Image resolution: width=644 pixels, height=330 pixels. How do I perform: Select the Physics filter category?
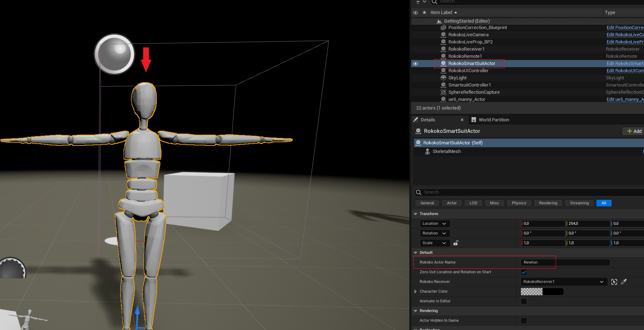519,203
